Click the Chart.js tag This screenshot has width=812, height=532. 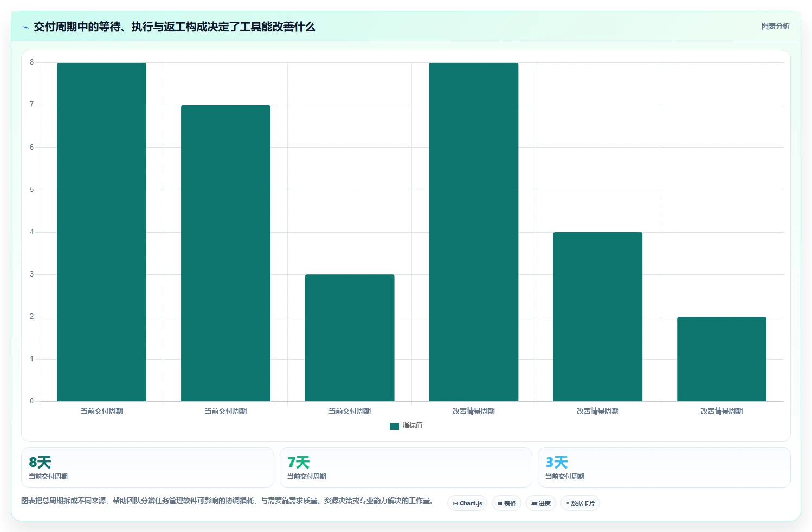click(x=467, y=503)
